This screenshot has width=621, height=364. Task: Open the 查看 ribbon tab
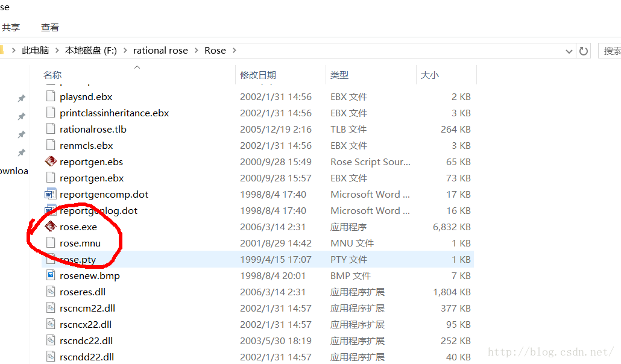[x=50, y=27]
